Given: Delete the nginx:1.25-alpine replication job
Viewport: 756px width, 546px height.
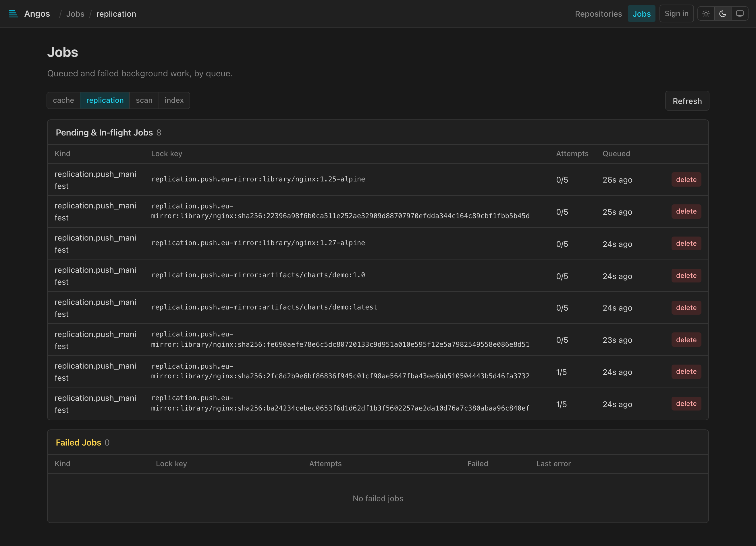Looking at the screenshot, I should coord(686,179).
